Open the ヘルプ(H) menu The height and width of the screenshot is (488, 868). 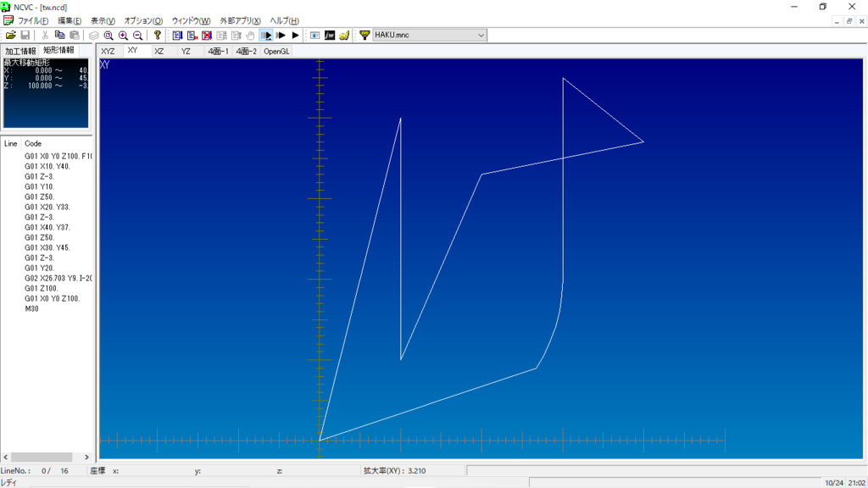point(285,21)
